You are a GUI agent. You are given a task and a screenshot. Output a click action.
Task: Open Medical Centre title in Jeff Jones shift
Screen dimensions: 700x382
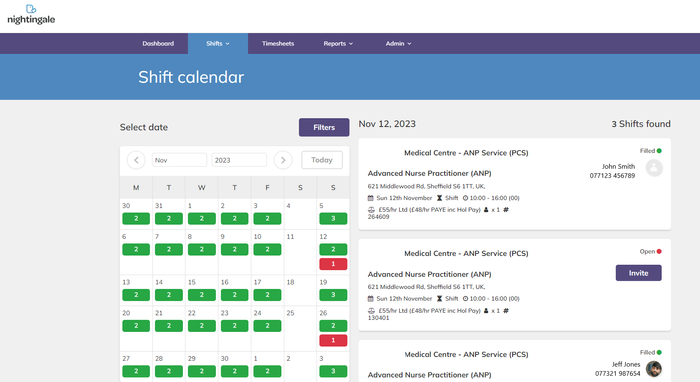pos(466,354)
